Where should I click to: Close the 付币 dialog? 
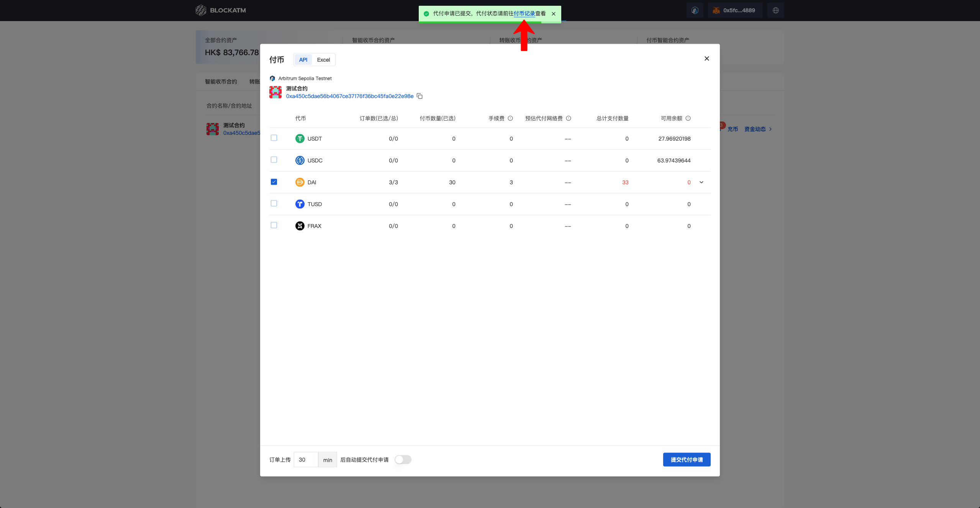tap(707, 59)
